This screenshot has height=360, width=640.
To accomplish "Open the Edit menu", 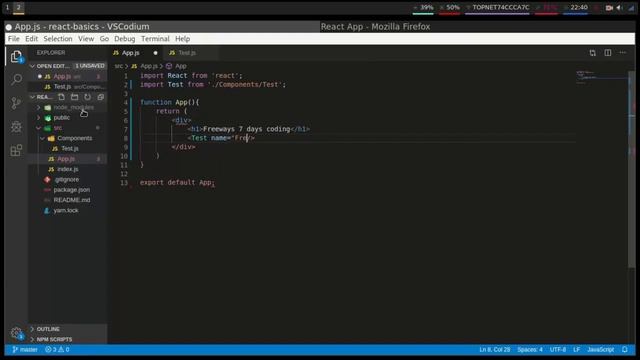I will [x=31, y=39].
